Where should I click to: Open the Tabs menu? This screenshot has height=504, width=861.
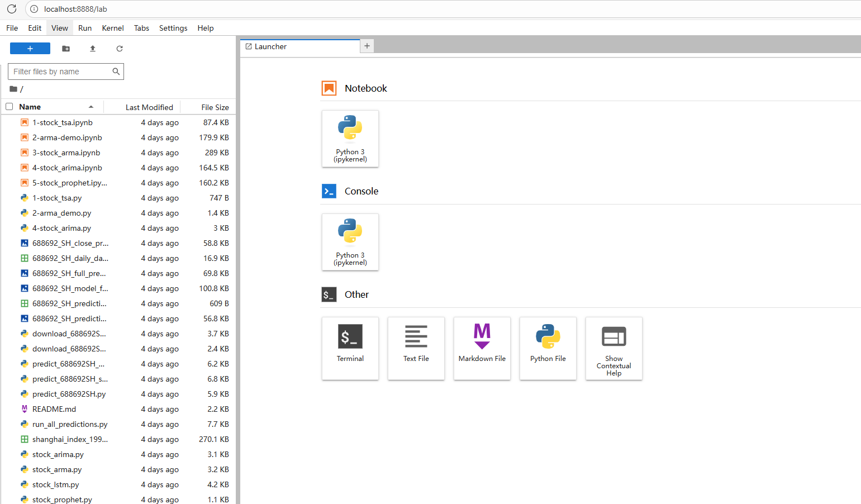(141, 28)
